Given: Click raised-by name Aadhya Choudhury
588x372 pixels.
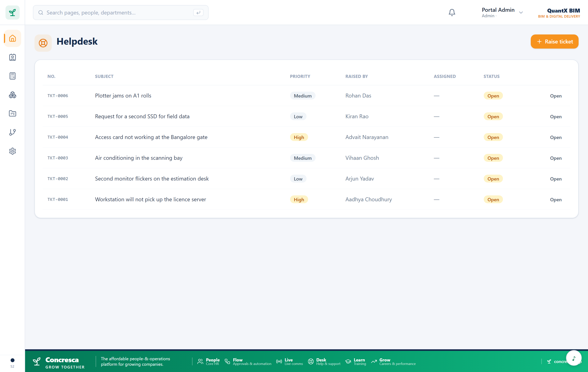Looking at the screenshot, I should point(368,199).
